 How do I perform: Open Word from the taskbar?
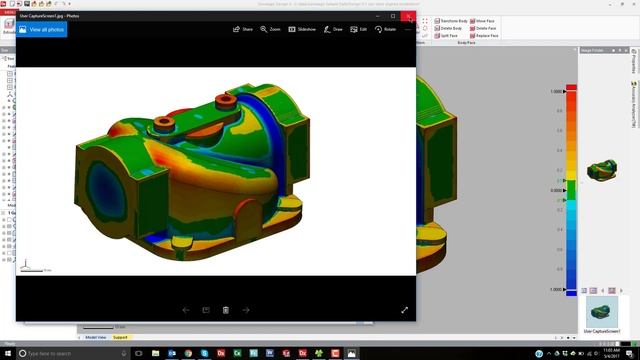click(270, 353)
